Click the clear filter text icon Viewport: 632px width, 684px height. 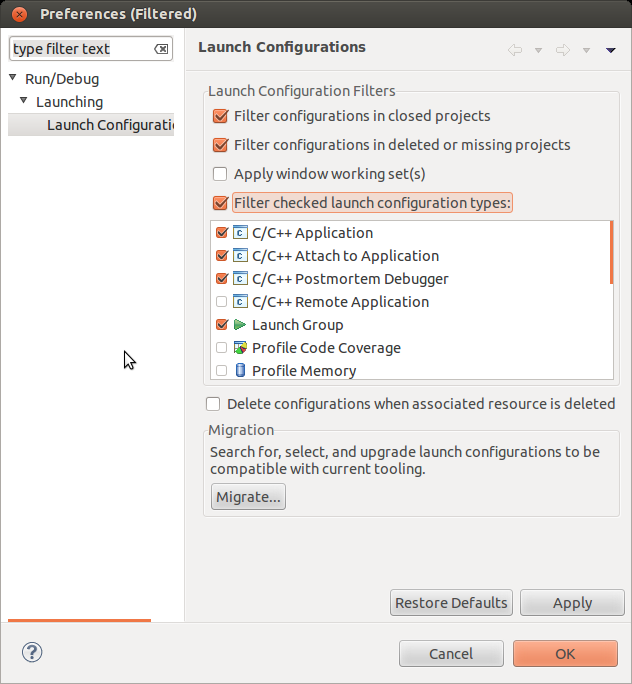click(161, 49)
